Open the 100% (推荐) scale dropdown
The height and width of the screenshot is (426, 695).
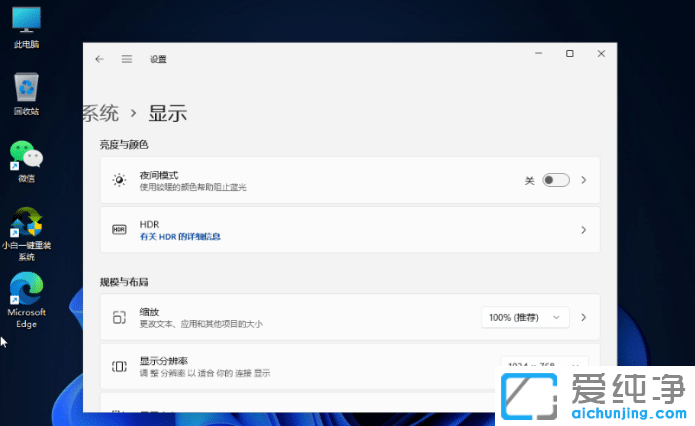525,317
